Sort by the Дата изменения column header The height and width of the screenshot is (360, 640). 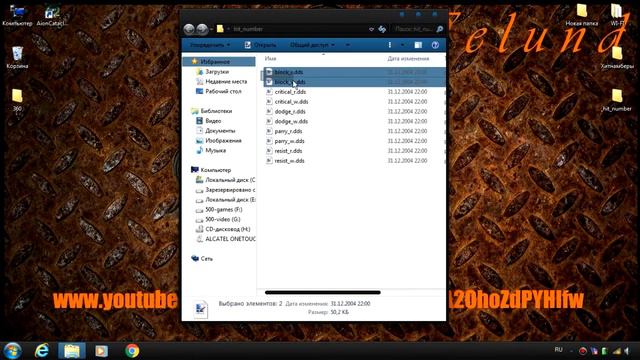(x=408, y=59)
